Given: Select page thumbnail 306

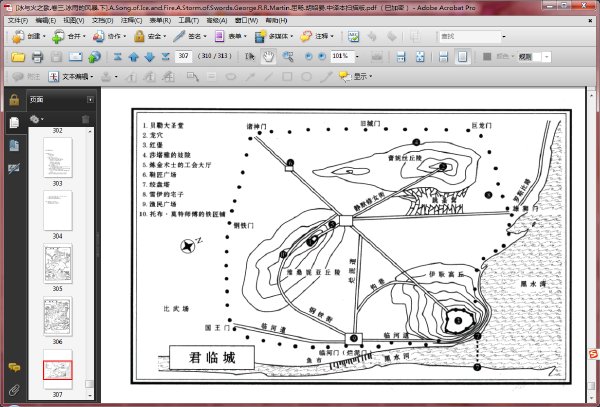Looking at the screenshot, I should [x=57, y=316].
